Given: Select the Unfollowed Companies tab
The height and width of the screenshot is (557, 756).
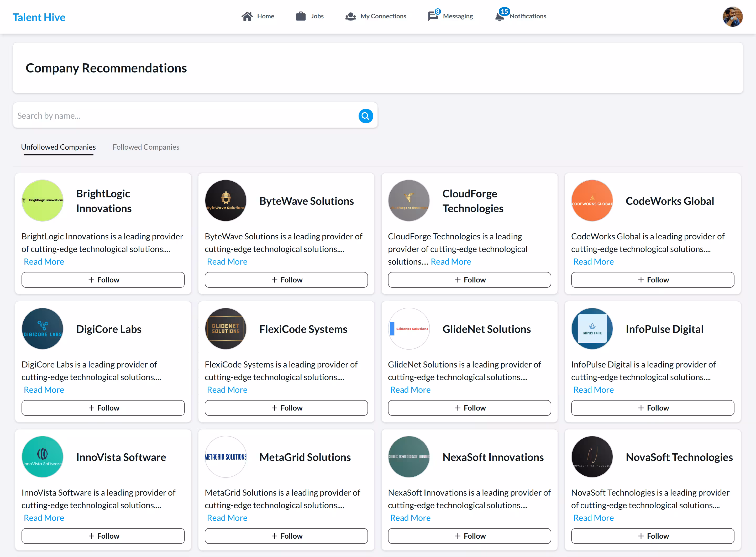Looking at the screenshot, I should coord(58,147).
